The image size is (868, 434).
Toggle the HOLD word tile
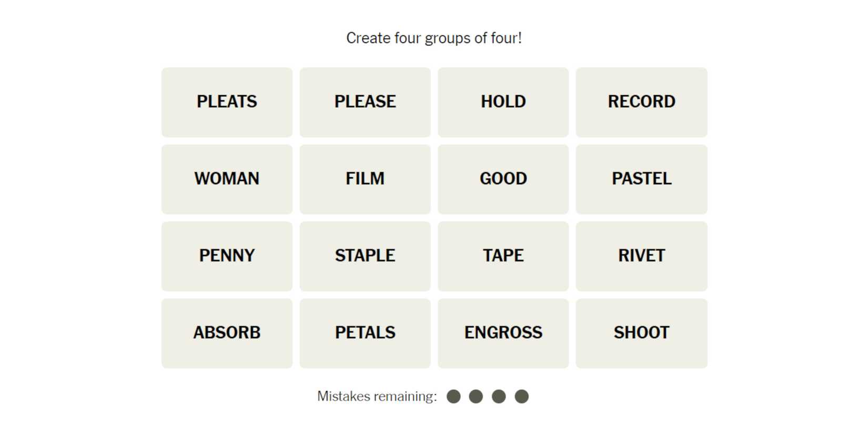503,102
